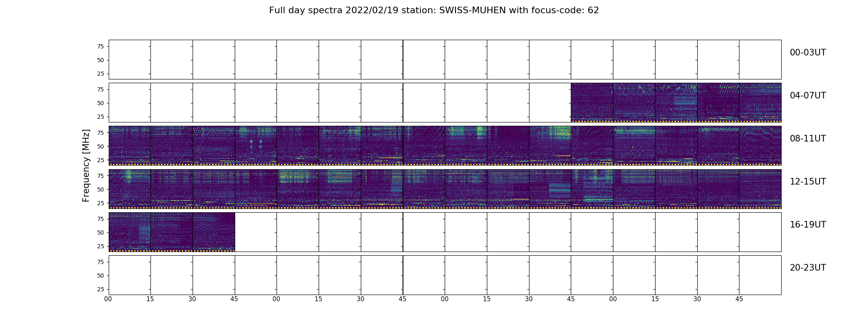The image size is (868, 331).
Task: Click the "04-07UT" row label
Action: click(808, 96)
